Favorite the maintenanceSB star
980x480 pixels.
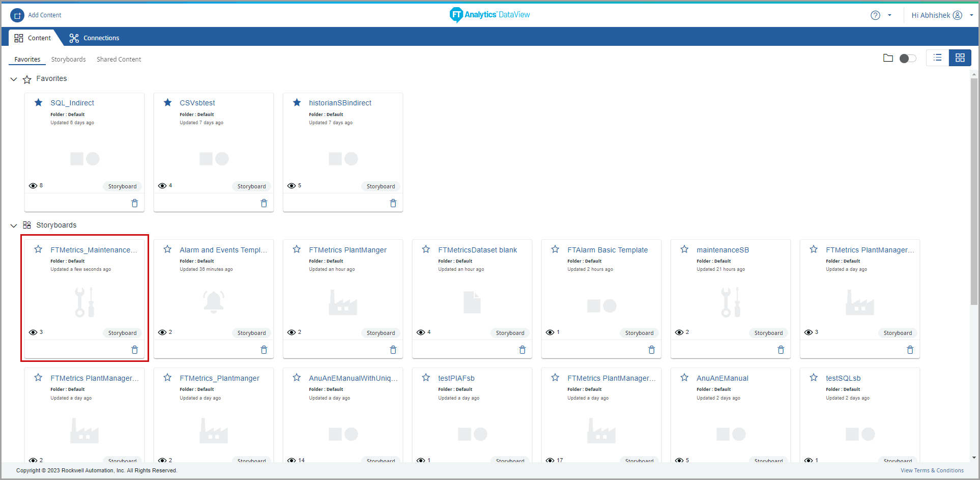[684, 249]
